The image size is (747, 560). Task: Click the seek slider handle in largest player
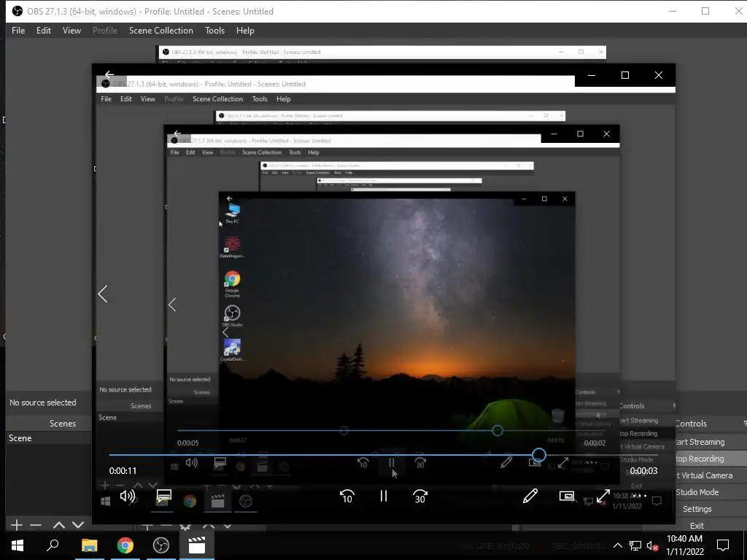tap(539, 455)
